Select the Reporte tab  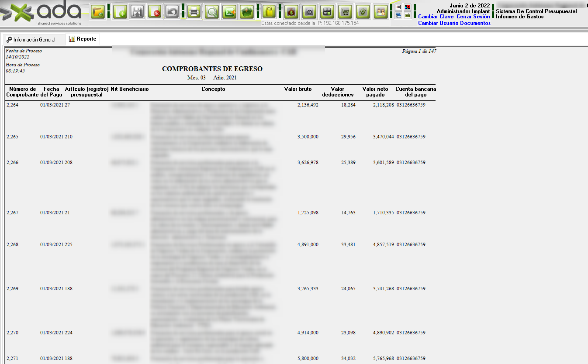[83, 39]
